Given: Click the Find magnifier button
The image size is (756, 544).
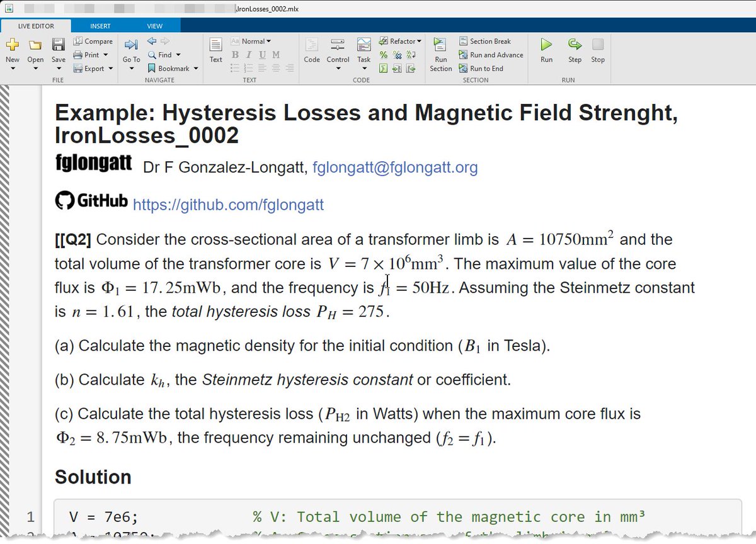Looking at the screenshot, I should [x=160, y=55].
